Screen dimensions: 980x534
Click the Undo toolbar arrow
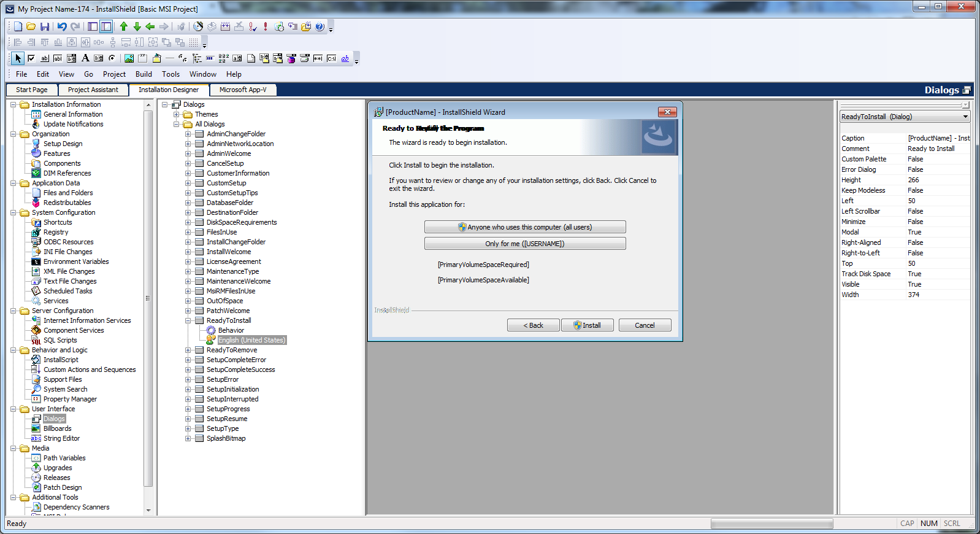point(62,26)
